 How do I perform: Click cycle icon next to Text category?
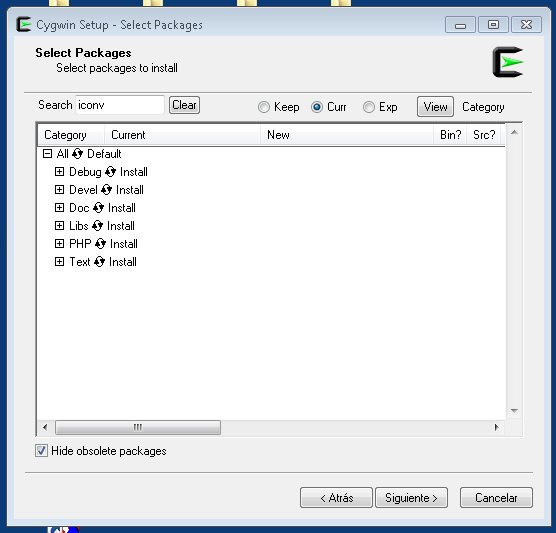tap(99, 262)
